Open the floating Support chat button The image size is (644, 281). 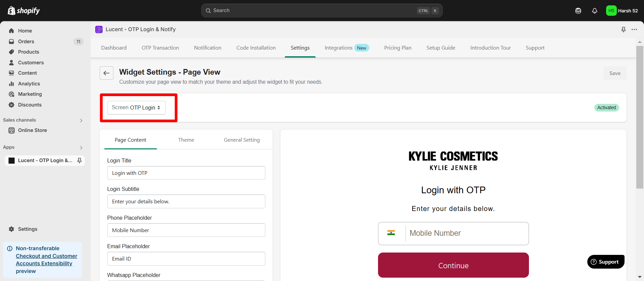[606, 262]
